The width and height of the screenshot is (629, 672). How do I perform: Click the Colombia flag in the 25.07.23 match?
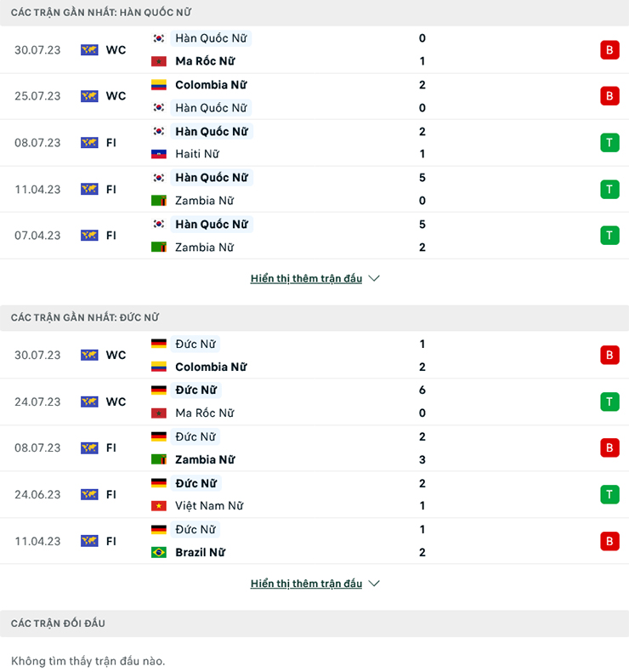click(x=159, y=85)
